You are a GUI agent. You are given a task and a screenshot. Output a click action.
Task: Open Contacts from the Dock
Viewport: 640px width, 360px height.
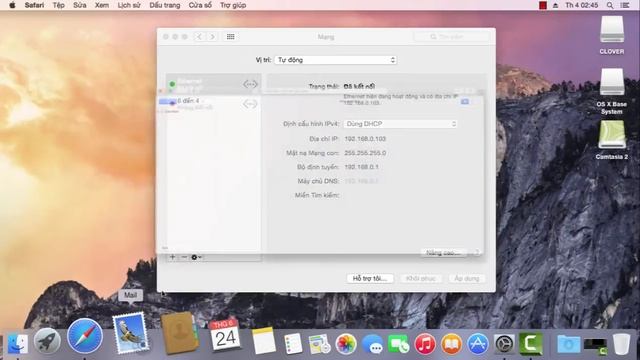[180, 333]
